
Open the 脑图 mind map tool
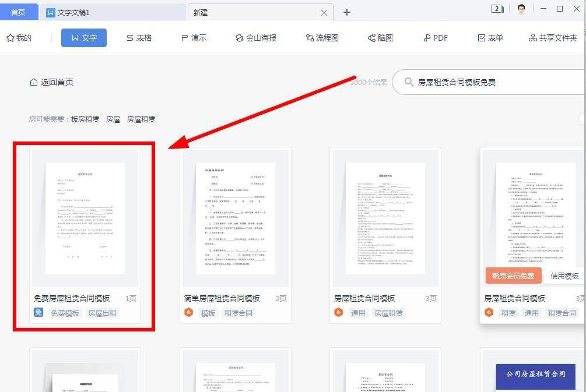(380, 37)
